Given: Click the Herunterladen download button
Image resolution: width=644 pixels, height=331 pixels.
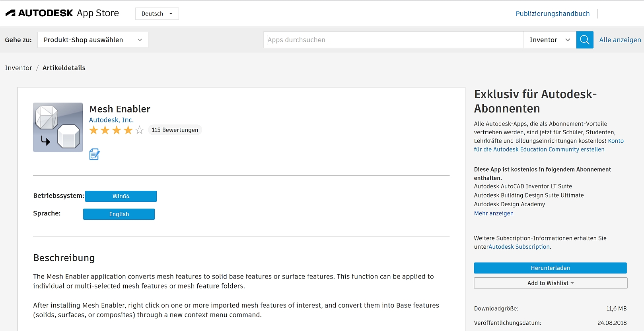Looking at the screenshot, I should click(x=550, y=268).
